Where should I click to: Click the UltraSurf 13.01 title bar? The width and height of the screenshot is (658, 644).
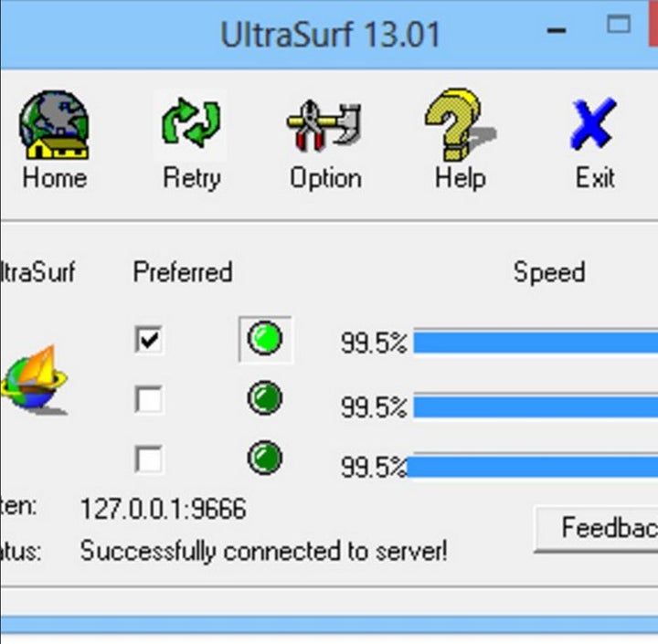pos(329,35)
